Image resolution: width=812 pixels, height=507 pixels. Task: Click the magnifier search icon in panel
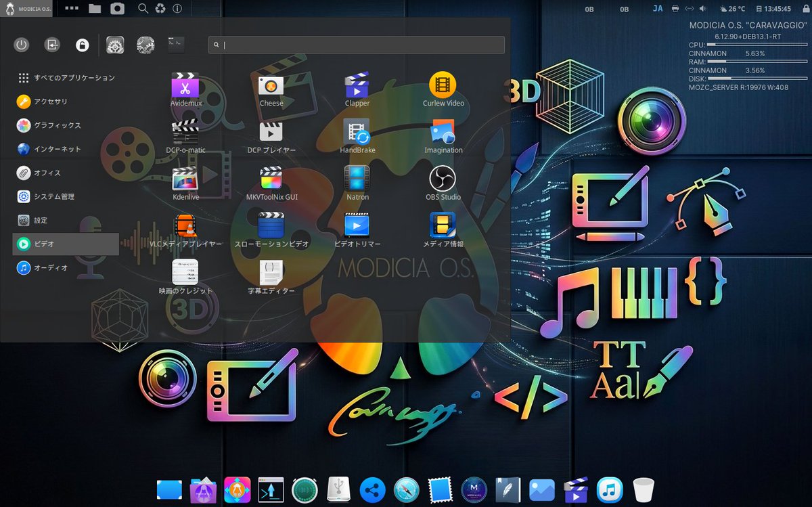(143, 8)
